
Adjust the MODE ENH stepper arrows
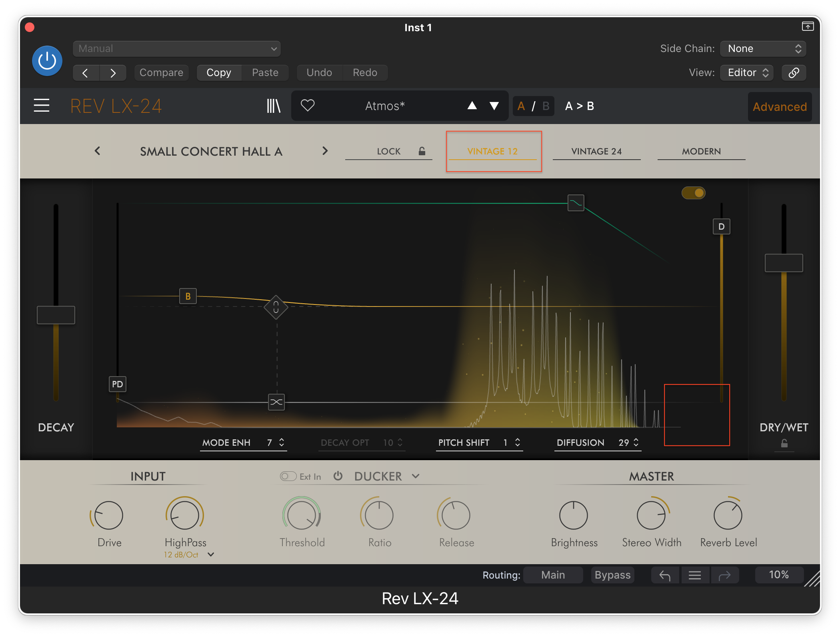click(282, 442)
